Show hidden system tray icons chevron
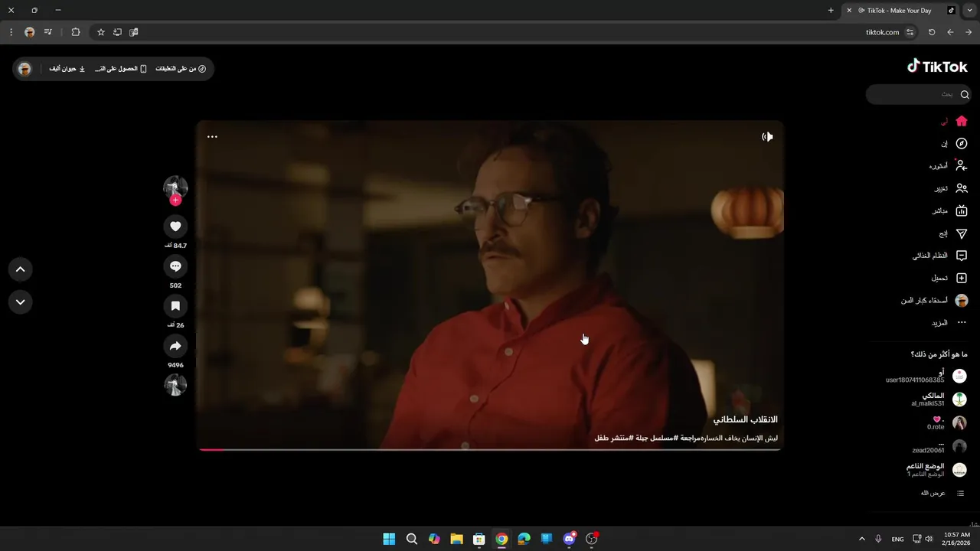The image size is (980, 551). [x=861, y=539]
